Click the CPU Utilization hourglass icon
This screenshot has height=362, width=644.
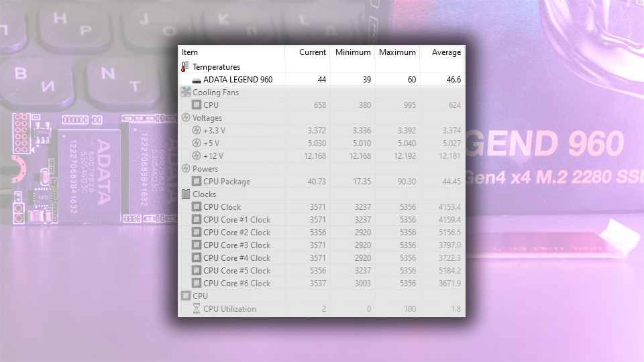point(197,308)
